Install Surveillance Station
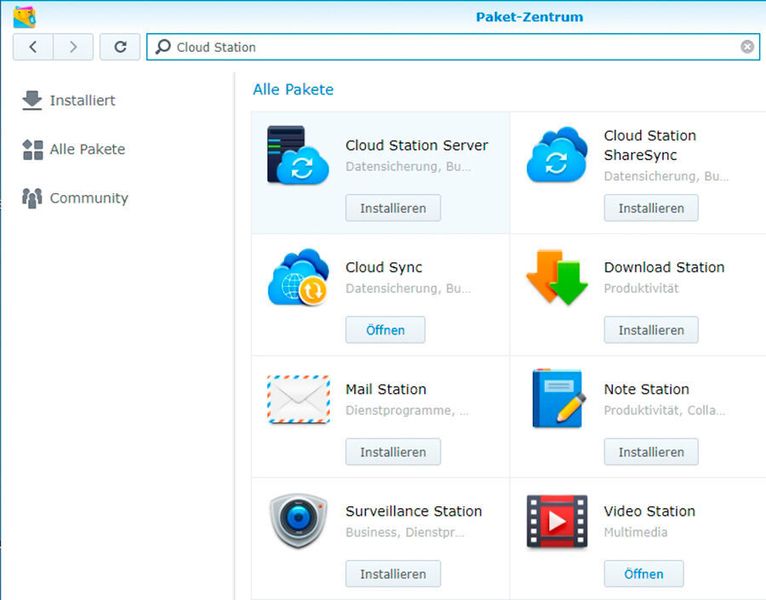This screenshot has width=766, height=600. click(x=393, y=574)
